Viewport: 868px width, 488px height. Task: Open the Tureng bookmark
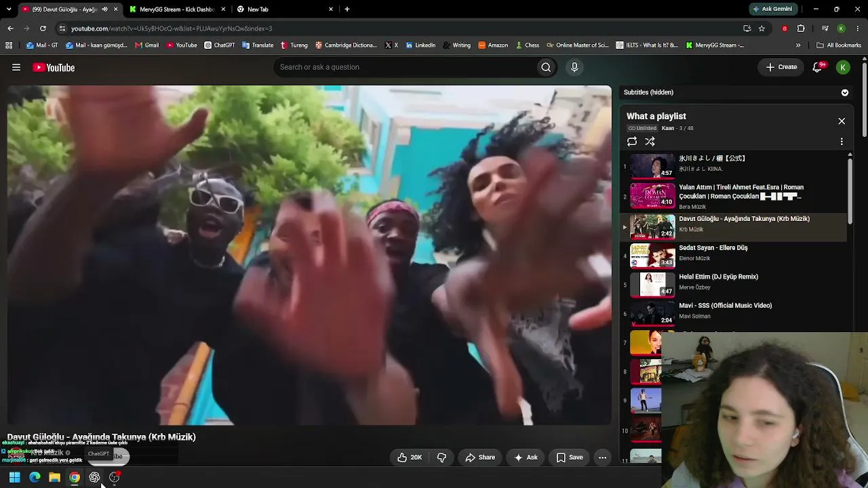click(x=294, y=45)
